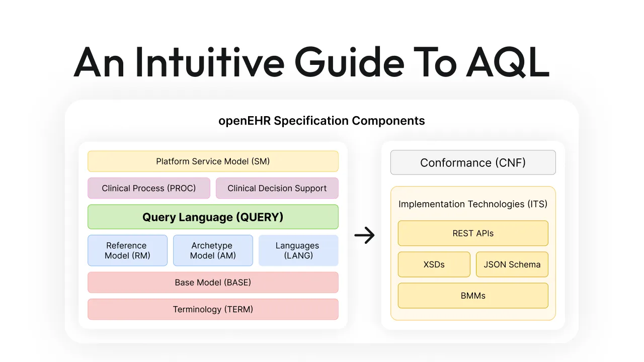Image resolution: width=644 pixels, height=362 pixels.
Task: Click the Platform Service Model (SM) bar
Action: pos(213,161)
